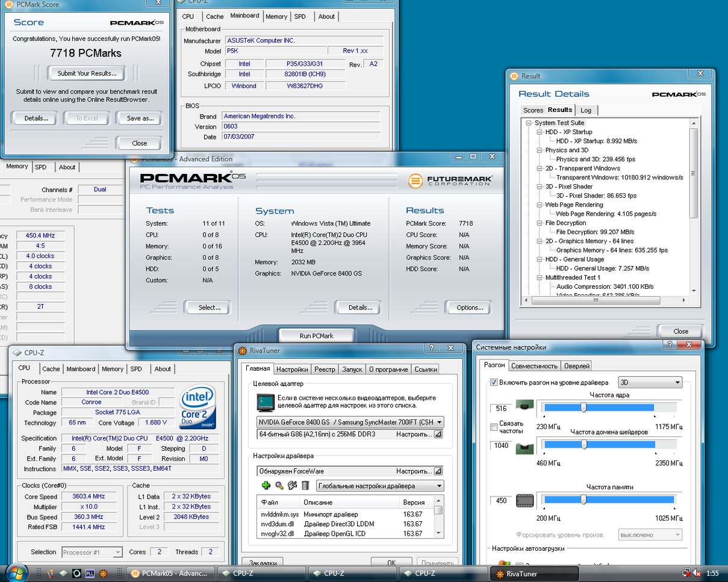Screen dimensions: 728x582
Task: Collapse the System Test Suite tree node
Action: coord(529,123)
